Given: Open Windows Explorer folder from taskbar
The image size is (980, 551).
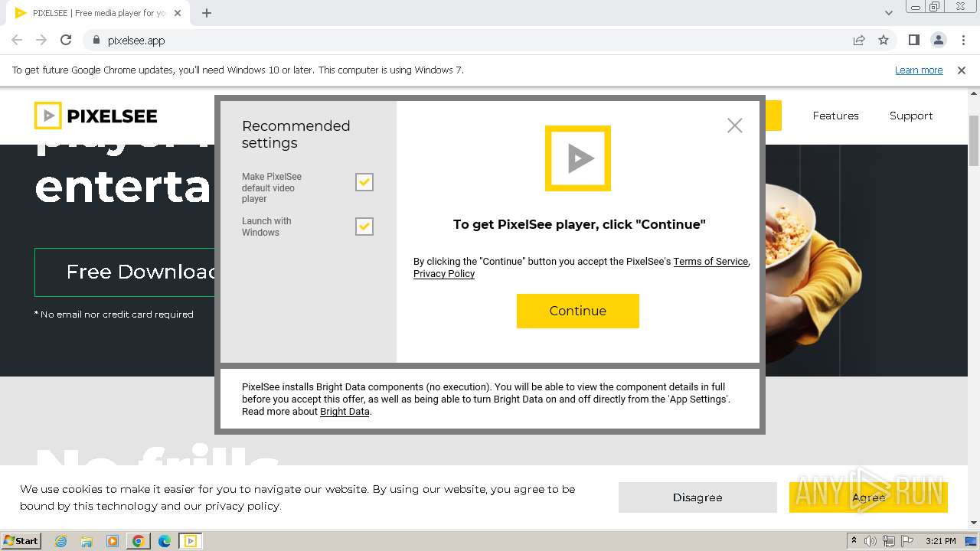Looking at the screenshot, I should (x=87, y=541).
